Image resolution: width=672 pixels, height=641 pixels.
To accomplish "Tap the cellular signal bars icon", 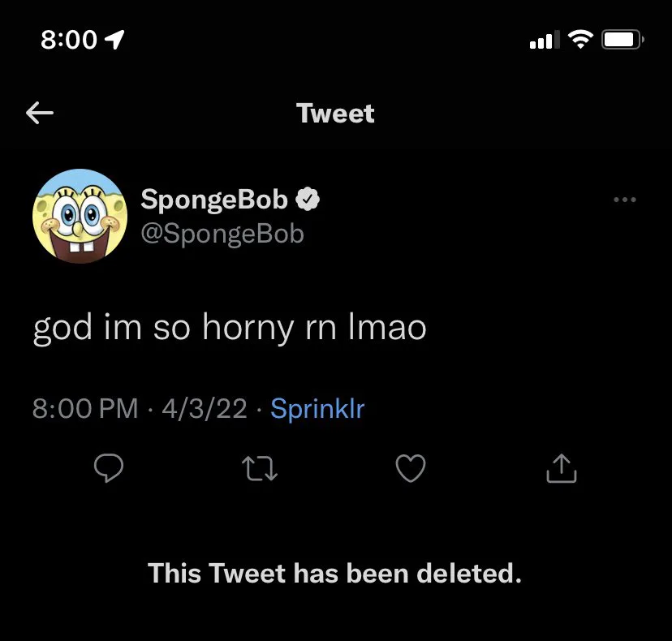I will [x=544, y=38].
